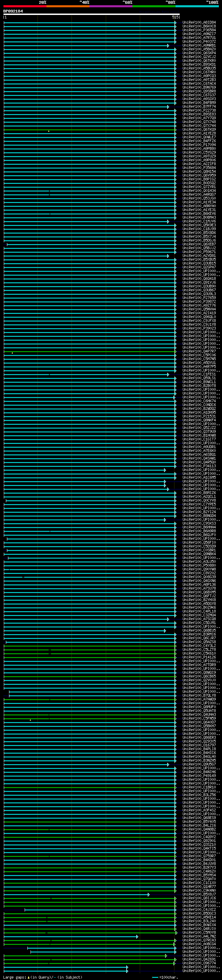Image resolution: width=222 pixels, height=980 pixels.
Task: Select the UniRef100_Q7X748 label
Action: pyautogui.click(x=199, y=122)
